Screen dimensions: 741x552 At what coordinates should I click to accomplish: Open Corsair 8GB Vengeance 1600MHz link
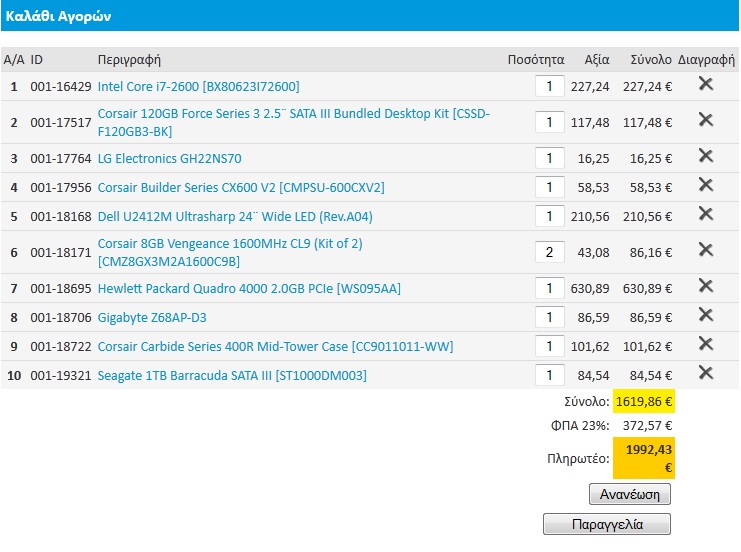pyautogui.click(x=230, y=252)
